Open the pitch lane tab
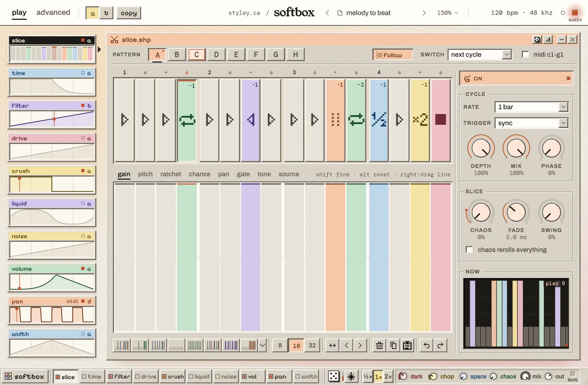 pos(145,174)
